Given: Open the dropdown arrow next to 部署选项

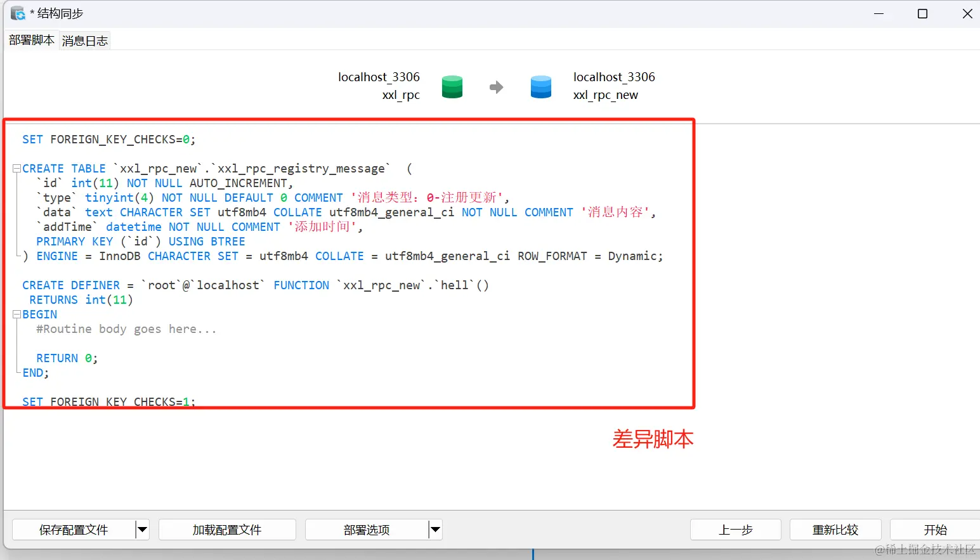Looking at the screenshot, I should [435, 530].
